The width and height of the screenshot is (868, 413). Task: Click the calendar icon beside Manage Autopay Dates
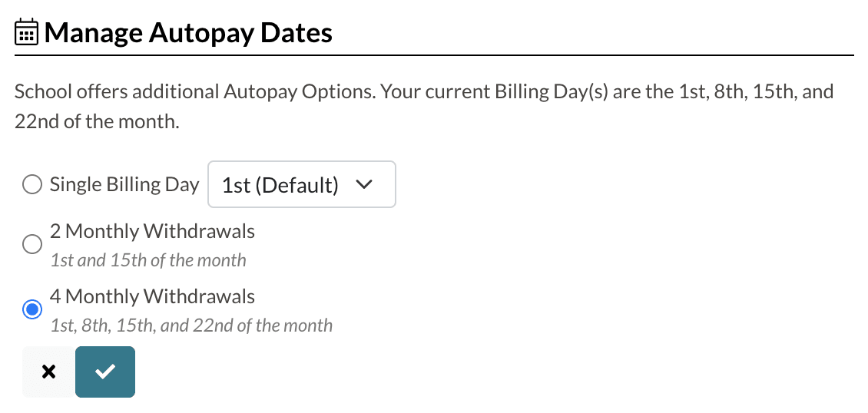coord(27,34)
